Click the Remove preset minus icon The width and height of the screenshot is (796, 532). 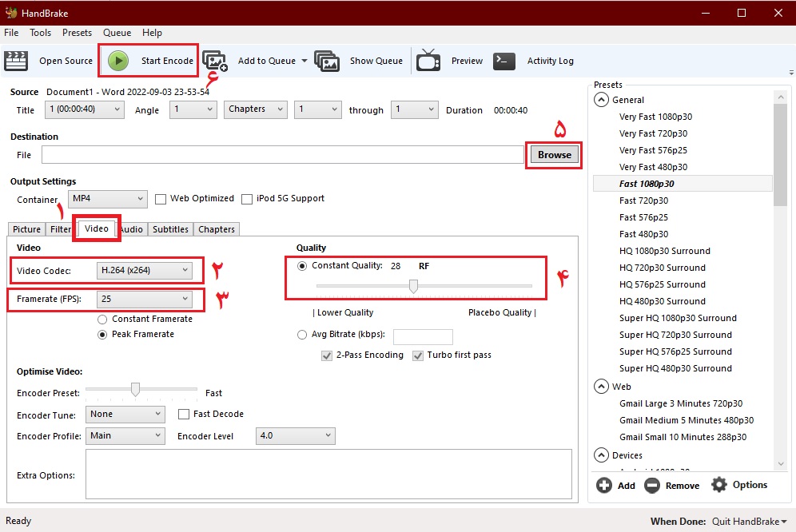point(652,486)
